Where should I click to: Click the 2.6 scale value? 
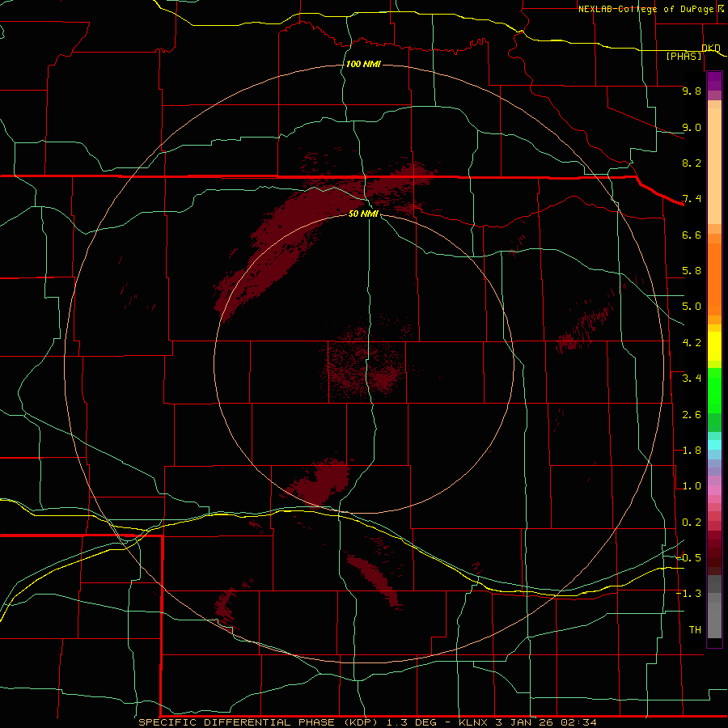[x=692, y=415]
